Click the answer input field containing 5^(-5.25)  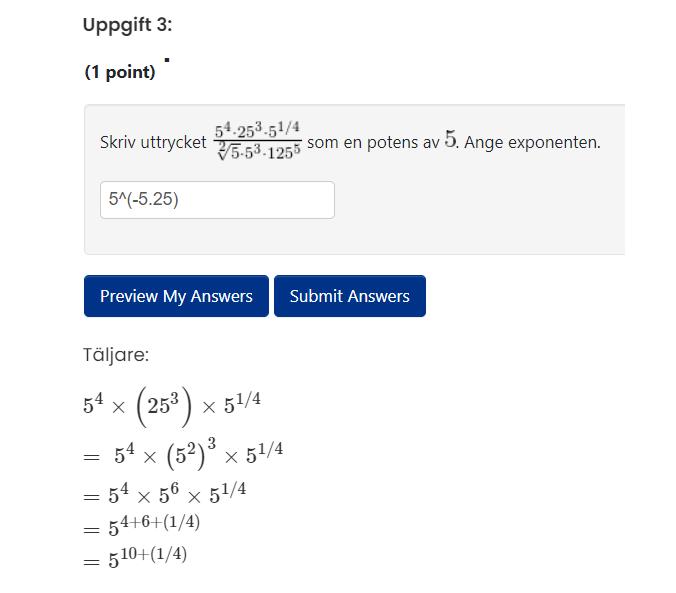click(217, 200)
